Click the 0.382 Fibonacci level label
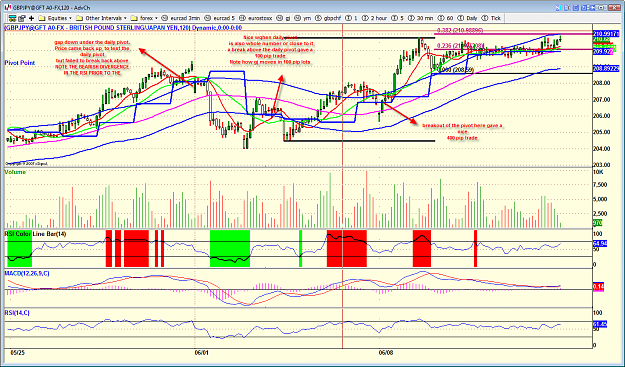Screen dimensions: 625x367 tap(460, 30)
